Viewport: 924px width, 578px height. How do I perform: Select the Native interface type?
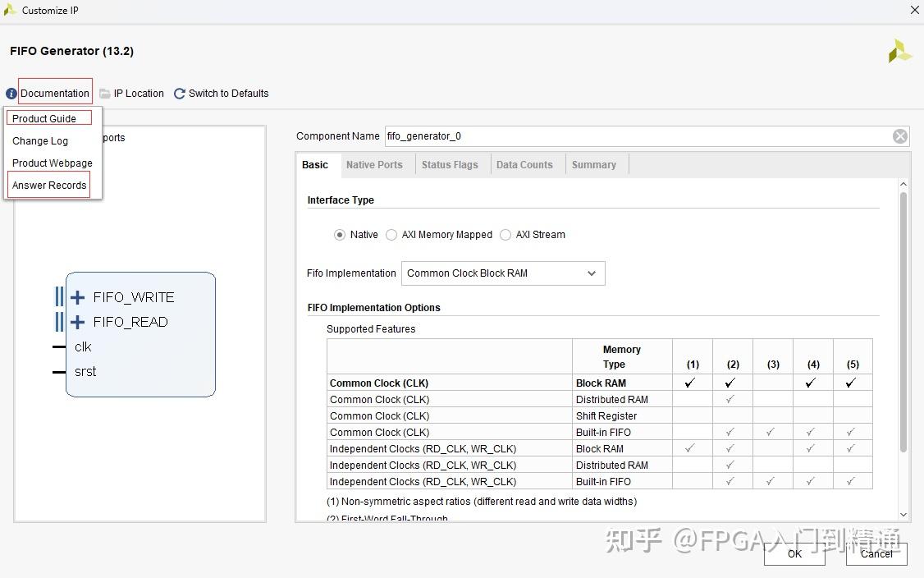coord(341,235)
